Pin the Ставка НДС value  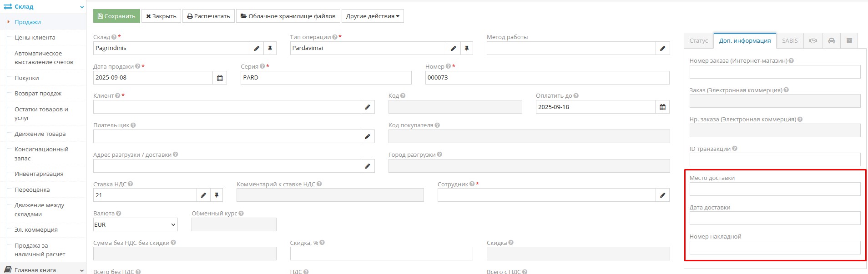click(x=217, y=195)
